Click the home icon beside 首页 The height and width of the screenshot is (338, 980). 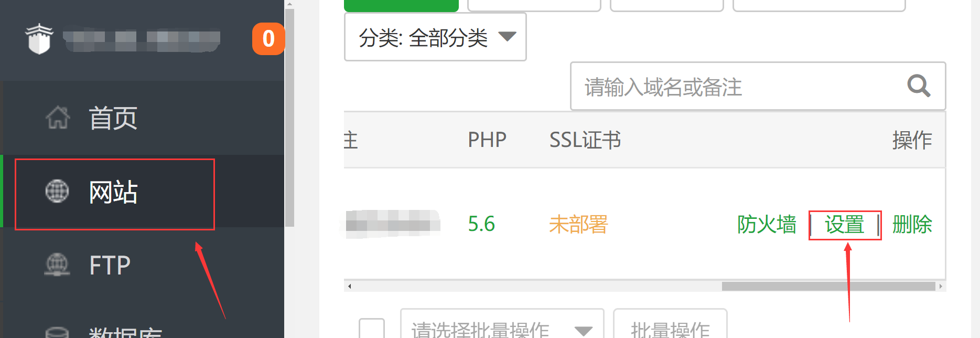click(58, 118)
